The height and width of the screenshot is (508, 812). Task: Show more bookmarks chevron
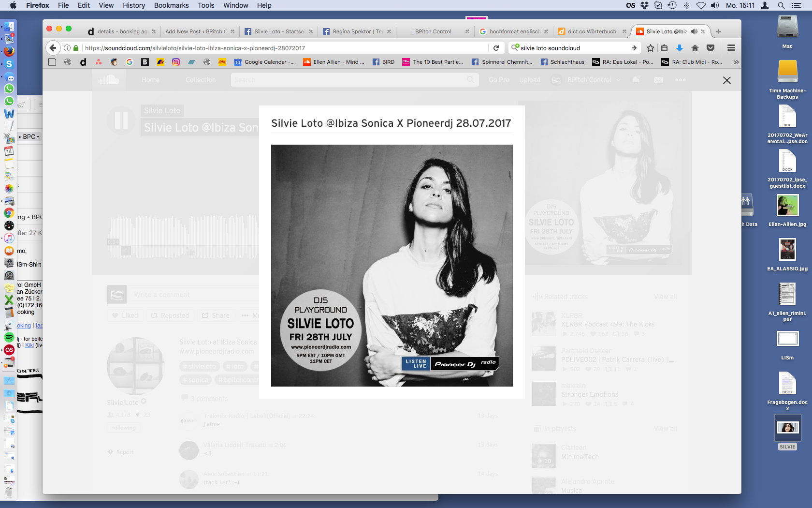pyautogui.click(x=736, y=62)
